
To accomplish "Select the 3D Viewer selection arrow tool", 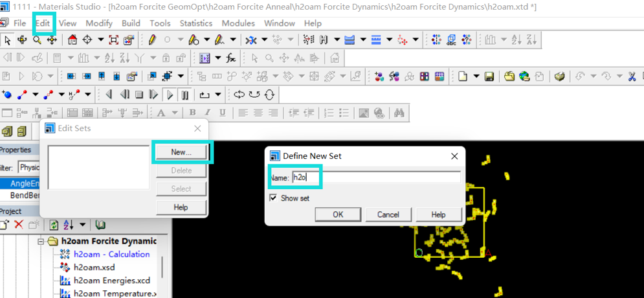I will tap(7, 40).
